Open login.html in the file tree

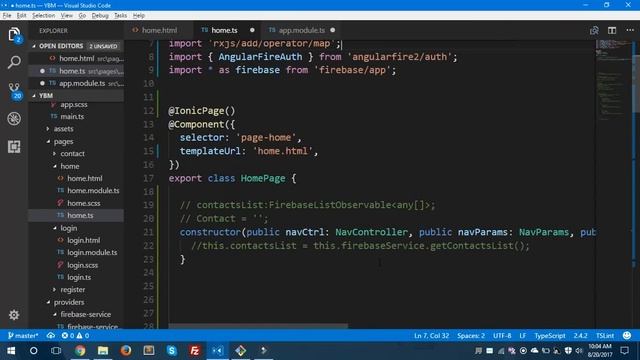coord(83,240)
